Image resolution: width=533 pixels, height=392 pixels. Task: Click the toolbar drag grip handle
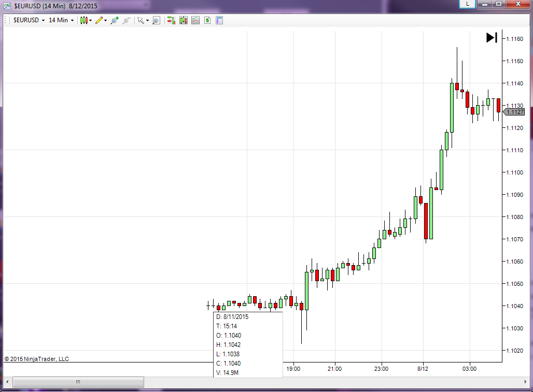point(5,20)
